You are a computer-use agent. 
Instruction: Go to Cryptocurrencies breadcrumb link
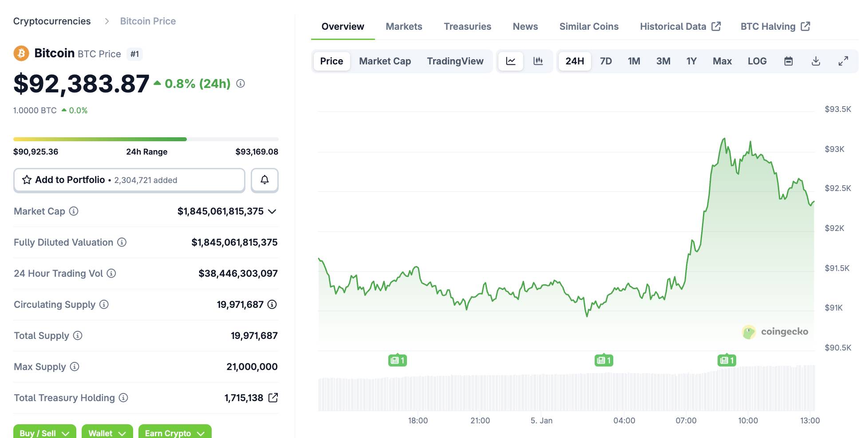(52, 21)
